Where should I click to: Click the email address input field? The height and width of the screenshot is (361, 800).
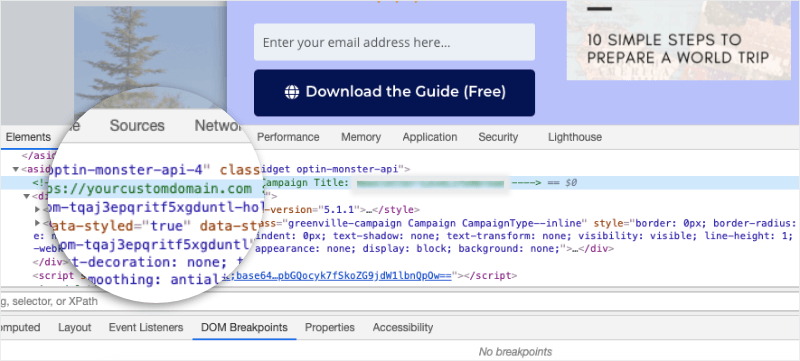(x=394, y=42)
